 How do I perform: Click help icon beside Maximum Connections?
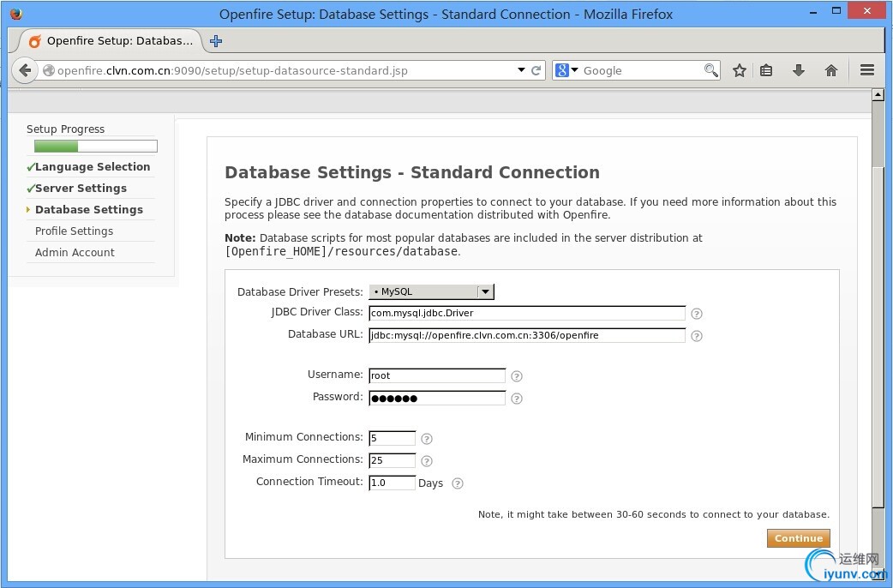tap(427, 461)
